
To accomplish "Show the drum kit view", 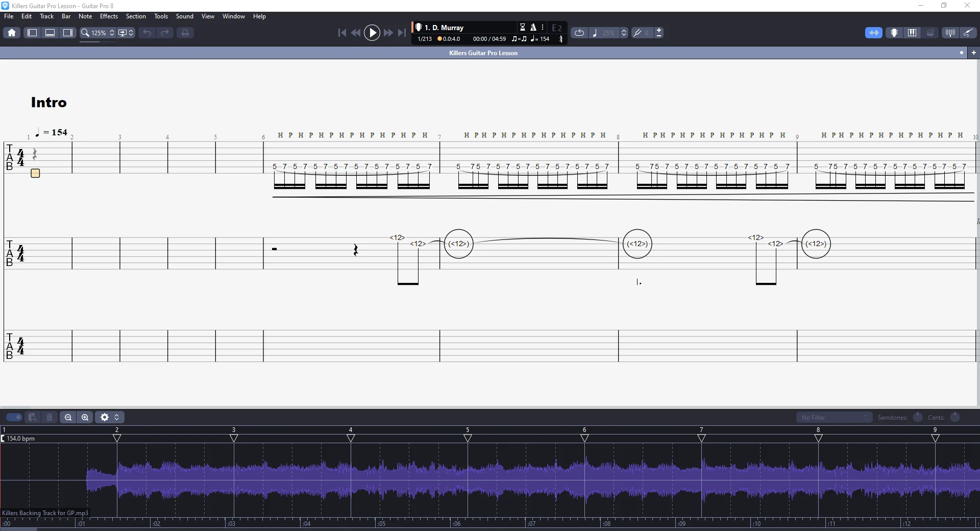I will coord(930,33).
